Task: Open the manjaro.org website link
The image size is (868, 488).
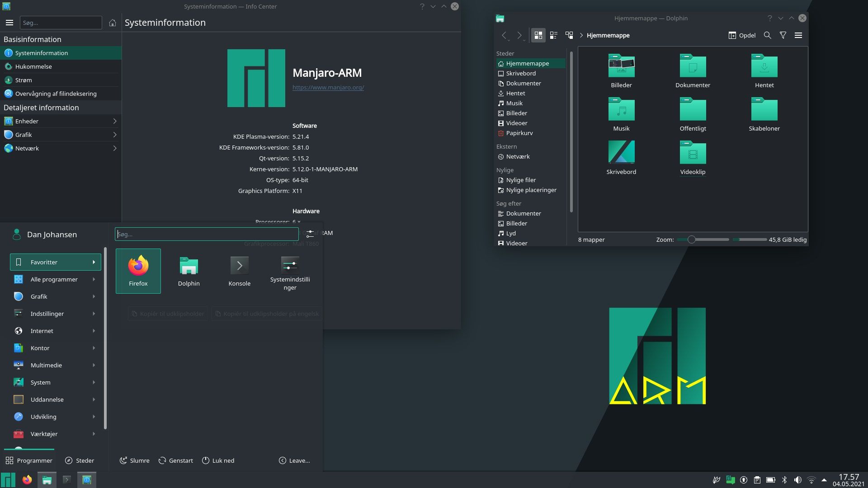Action: point(328,87)
